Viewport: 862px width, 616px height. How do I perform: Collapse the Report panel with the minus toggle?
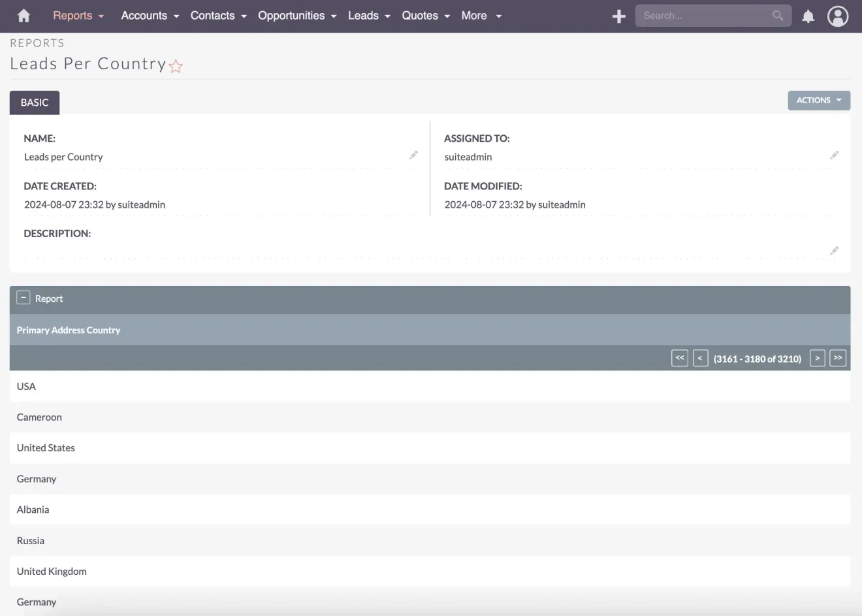pyautogui.click(x=23, y=297)
